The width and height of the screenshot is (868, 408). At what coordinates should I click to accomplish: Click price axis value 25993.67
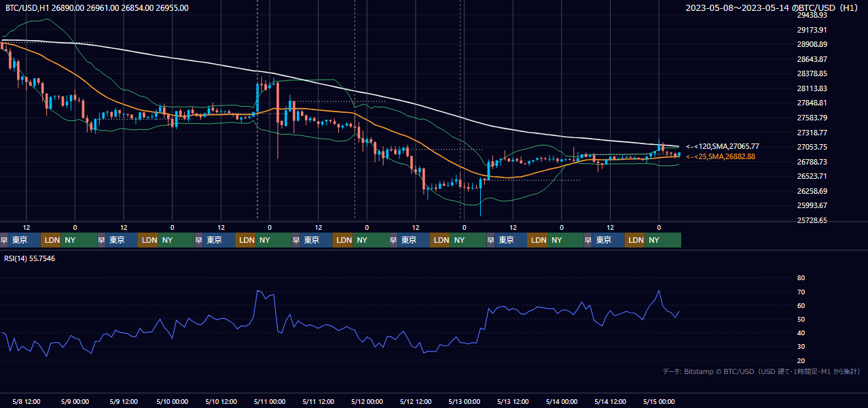[x=812, y=205]
